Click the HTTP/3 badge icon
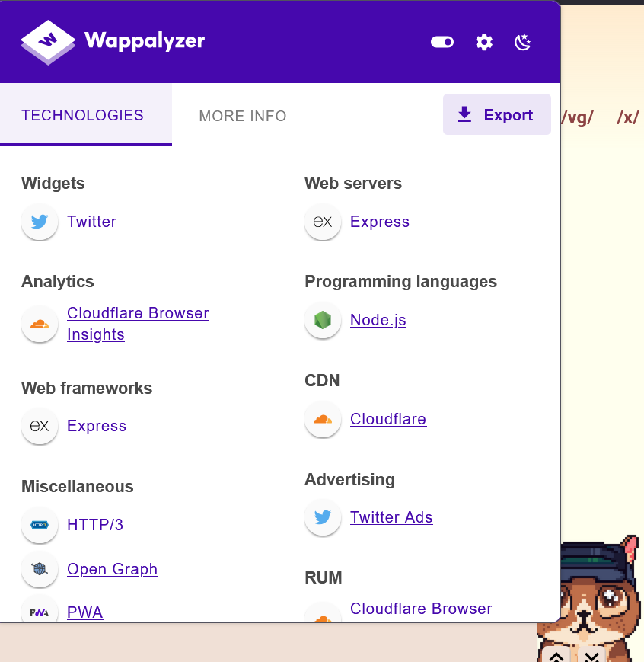644x662 pixels. [40, 525]
